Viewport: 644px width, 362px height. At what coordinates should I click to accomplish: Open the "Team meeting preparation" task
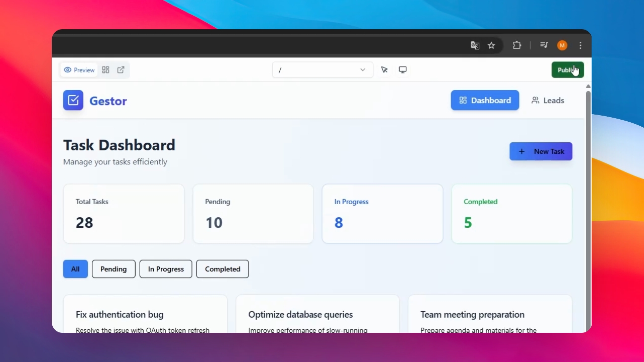tap(490, 314)
